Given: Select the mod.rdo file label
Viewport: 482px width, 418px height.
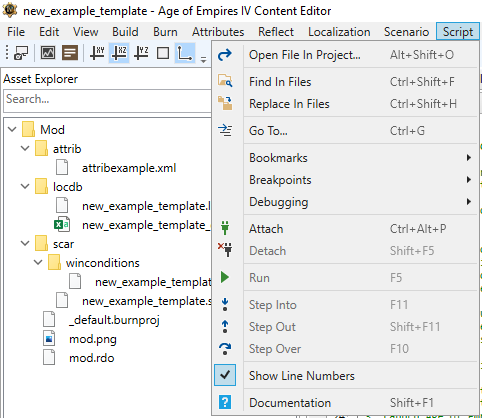Looking at the screenshot, I should click(92, 358).
